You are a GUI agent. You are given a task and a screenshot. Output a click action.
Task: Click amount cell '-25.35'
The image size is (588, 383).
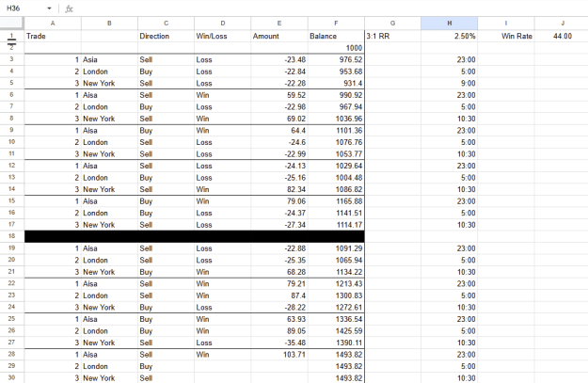(x=279, y=260)
